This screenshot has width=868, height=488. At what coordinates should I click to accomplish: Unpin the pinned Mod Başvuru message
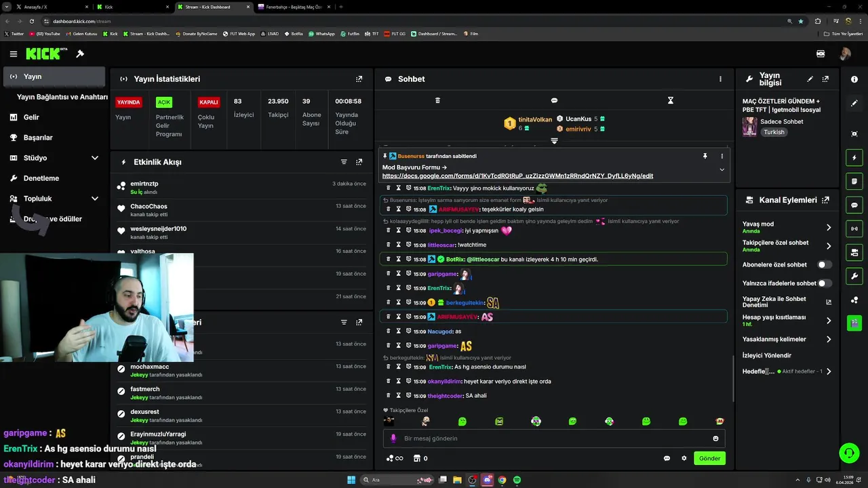[x=705, y=156]
